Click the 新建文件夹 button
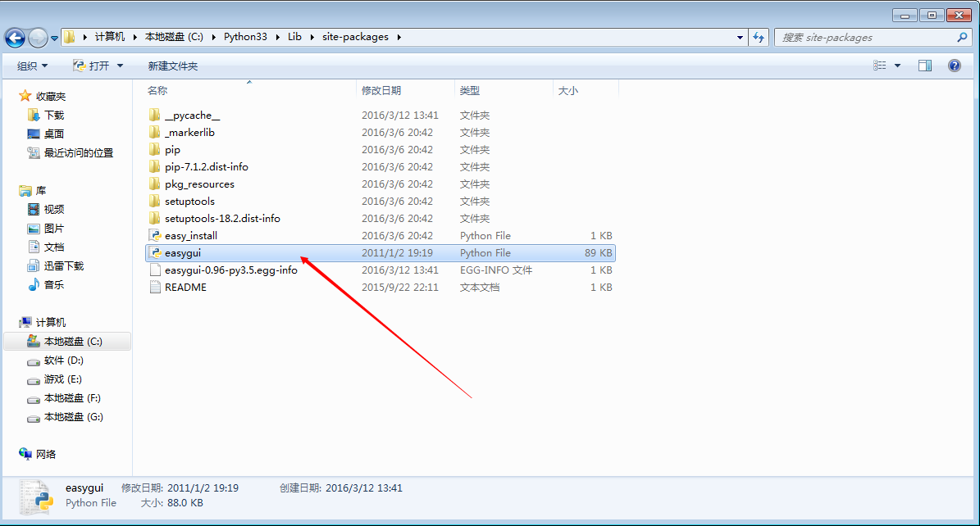The height and width of the screenshot is (526, 980). click(172, 66)
